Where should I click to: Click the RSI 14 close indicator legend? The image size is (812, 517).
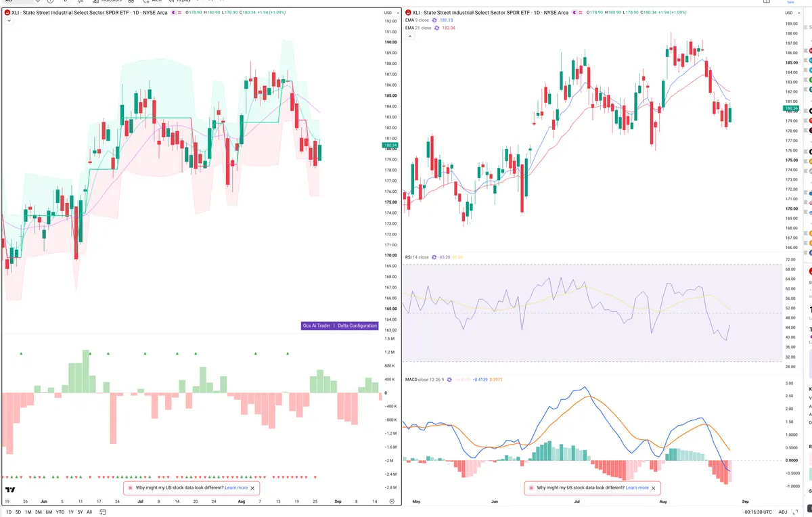[417, 257]
